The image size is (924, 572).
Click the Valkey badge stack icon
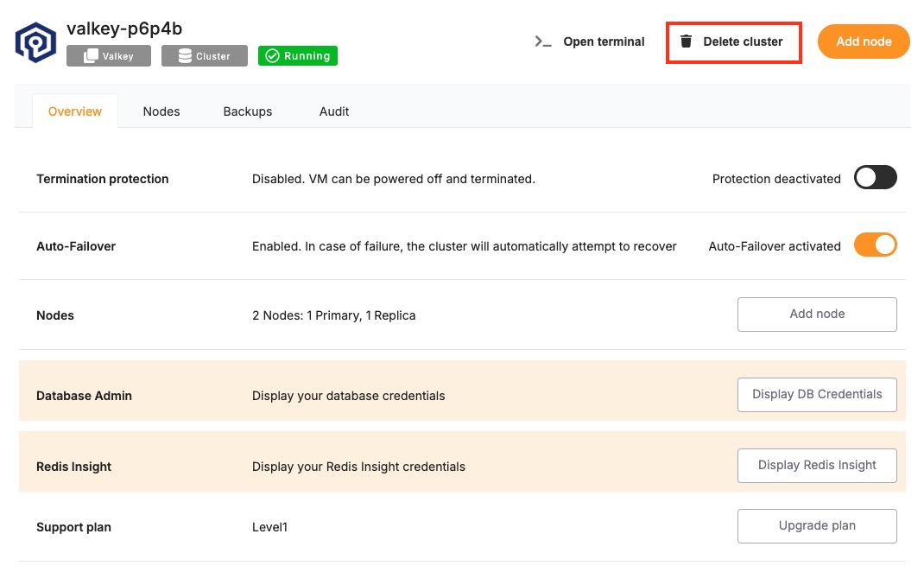pyautogui.click(x=91, y=56)
